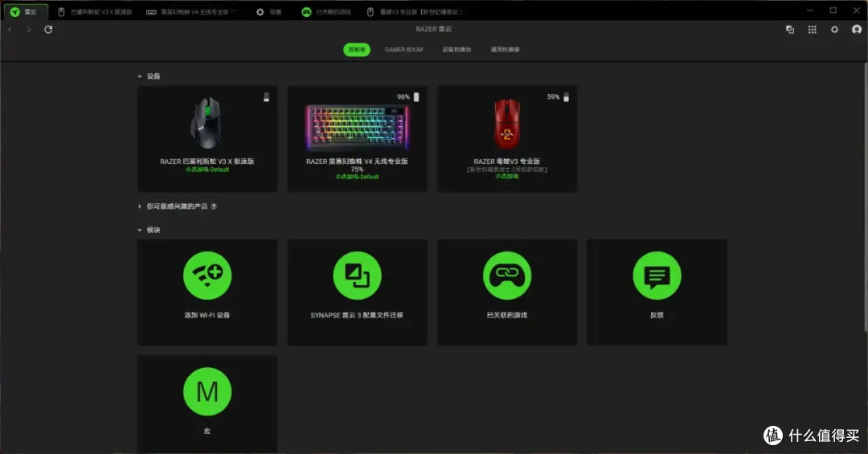Click the 96% battery percentage text
868x454 pixels.
(403, 97)
